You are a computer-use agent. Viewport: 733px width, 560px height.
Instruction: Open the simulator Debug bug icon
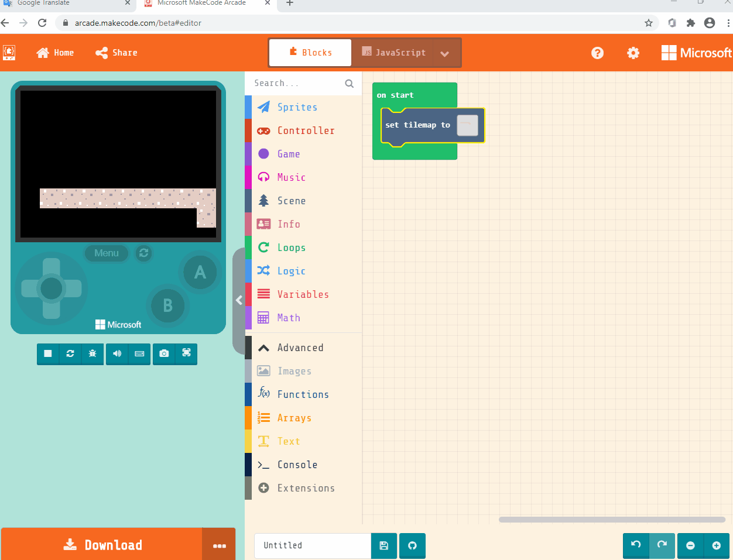pos(92,353)
